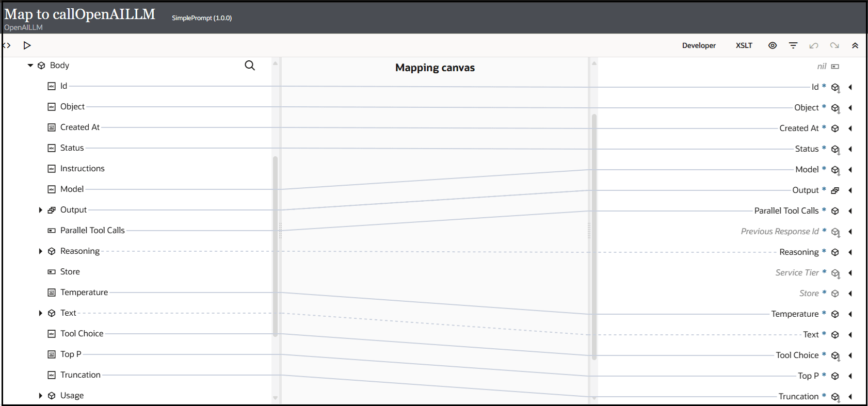
Task: Switch to Developer view
Action: click(699, 45)
